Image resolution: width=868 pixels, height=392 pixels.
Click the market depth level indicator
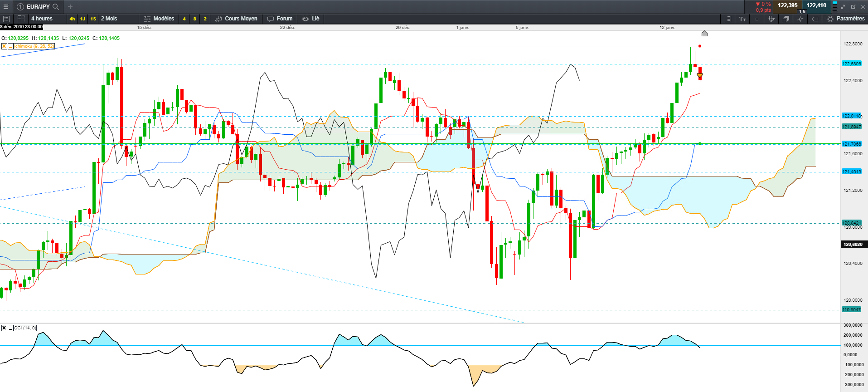pyautogui.click(x=834, y=5)
